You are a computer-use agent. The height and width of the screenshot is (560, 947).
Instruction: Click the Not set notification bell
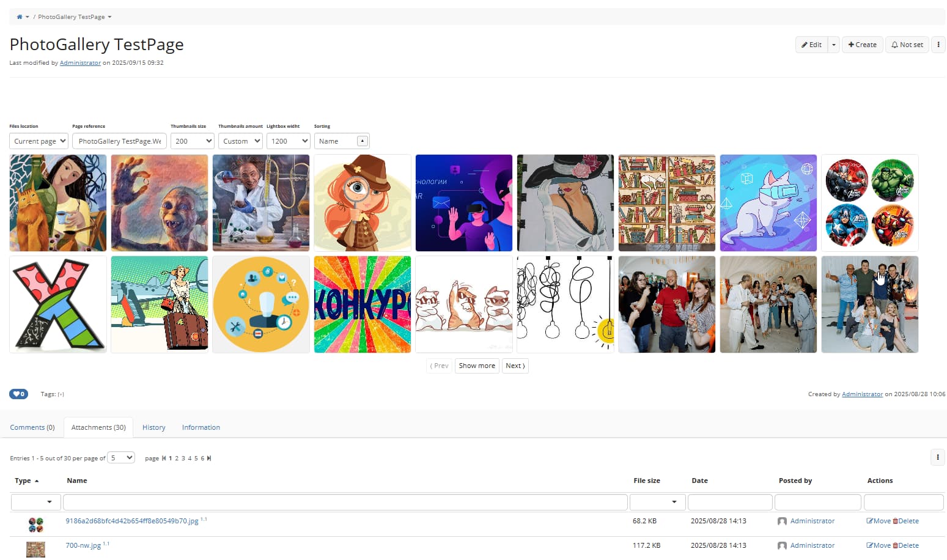(907, 45)
